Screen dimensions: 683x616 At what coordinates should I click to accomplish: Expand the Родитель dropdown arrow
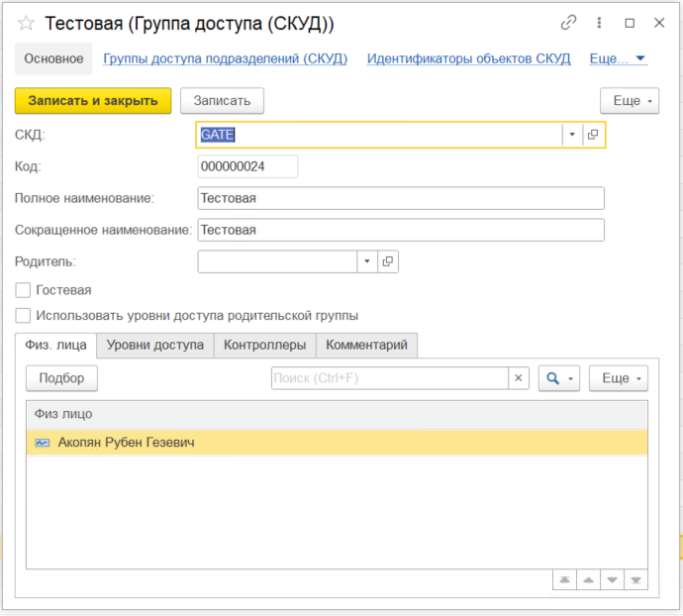(x=366, y=261)
